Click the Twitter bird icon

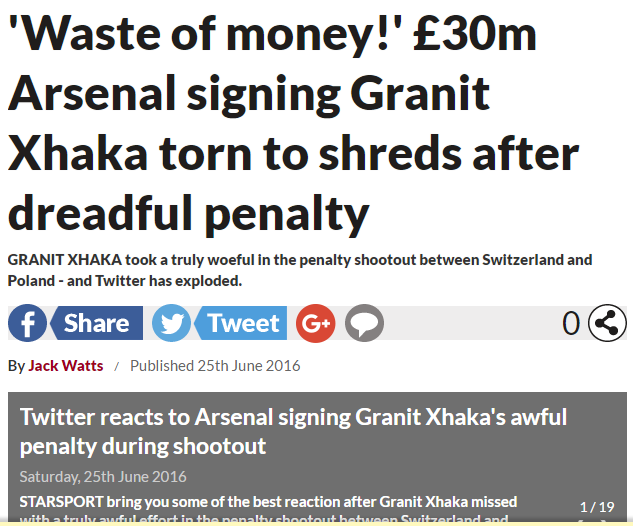click(172, 324)
